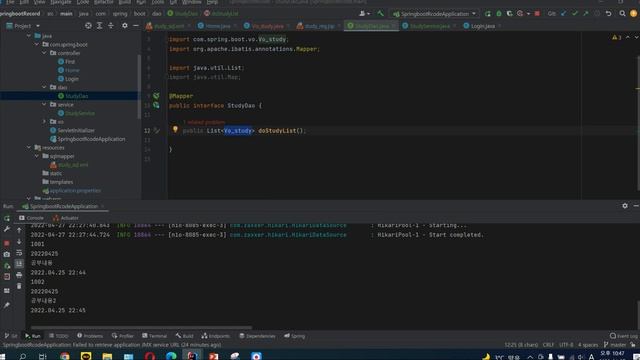Screen dimensions: 640x360
Task: Collapse the service package
Action: tap(44, 104)
